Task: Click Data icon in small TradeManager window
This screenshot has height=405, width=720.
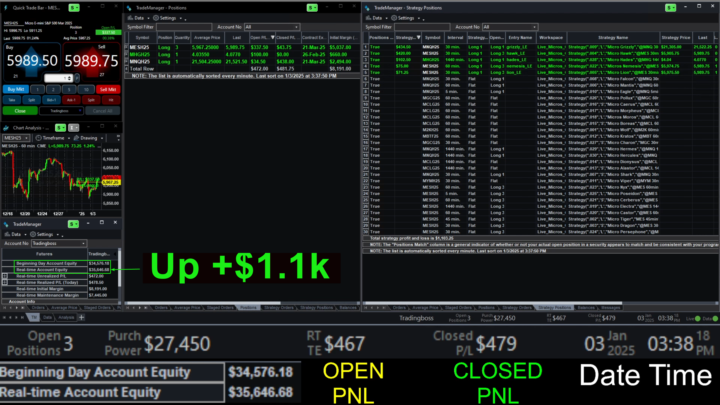Action: (x=7, y=234)
